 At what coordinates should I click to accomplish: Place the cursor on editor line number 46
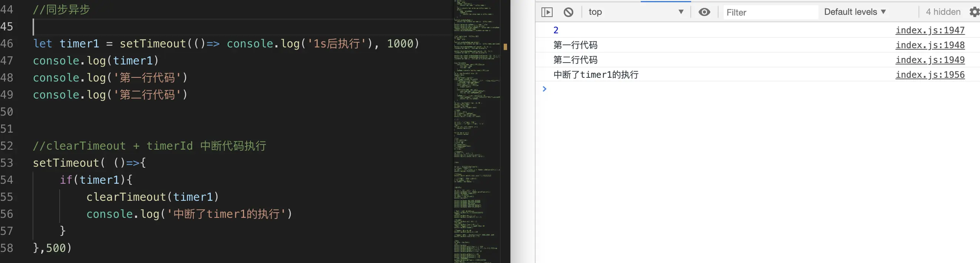(x=7, y=43)
